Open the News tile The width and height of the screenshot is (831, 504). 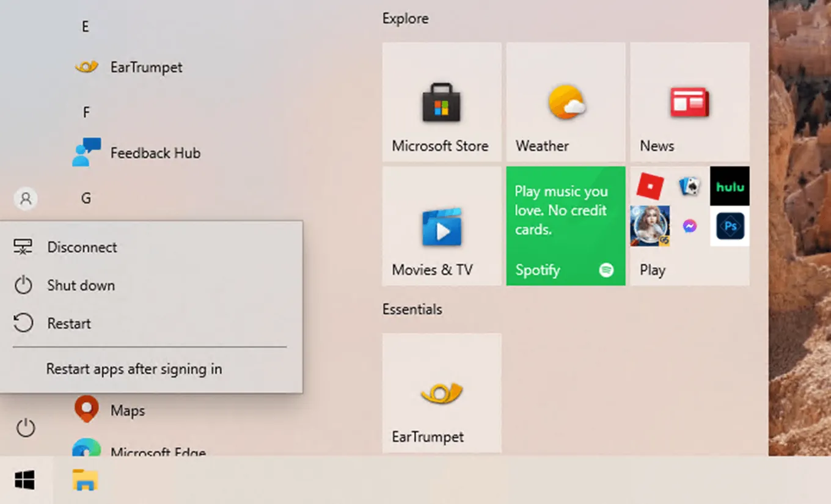690,101
